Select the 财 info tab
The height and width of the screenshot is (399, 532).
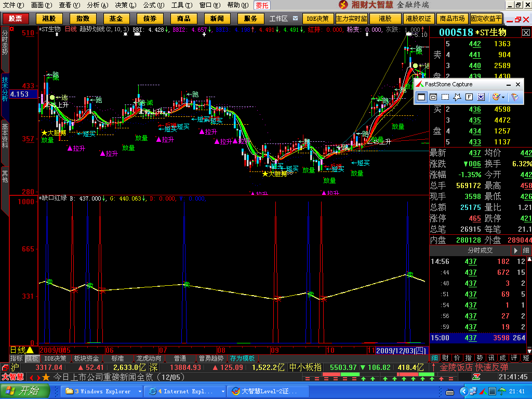tap(445, 358)
